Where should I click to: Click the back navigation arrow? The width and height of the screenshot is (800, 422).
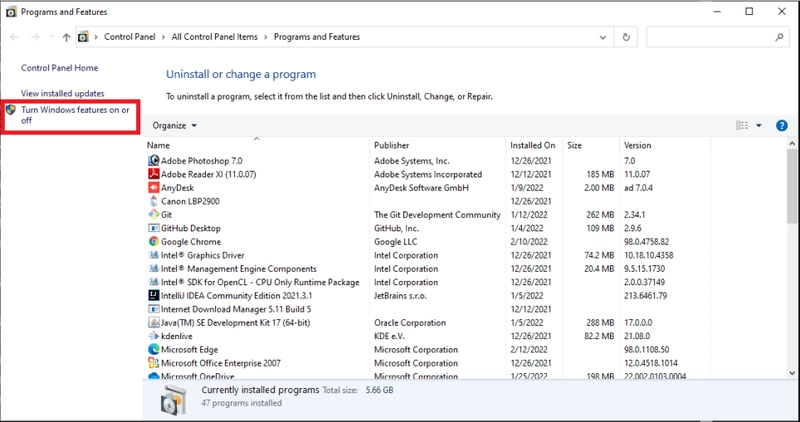14,37
